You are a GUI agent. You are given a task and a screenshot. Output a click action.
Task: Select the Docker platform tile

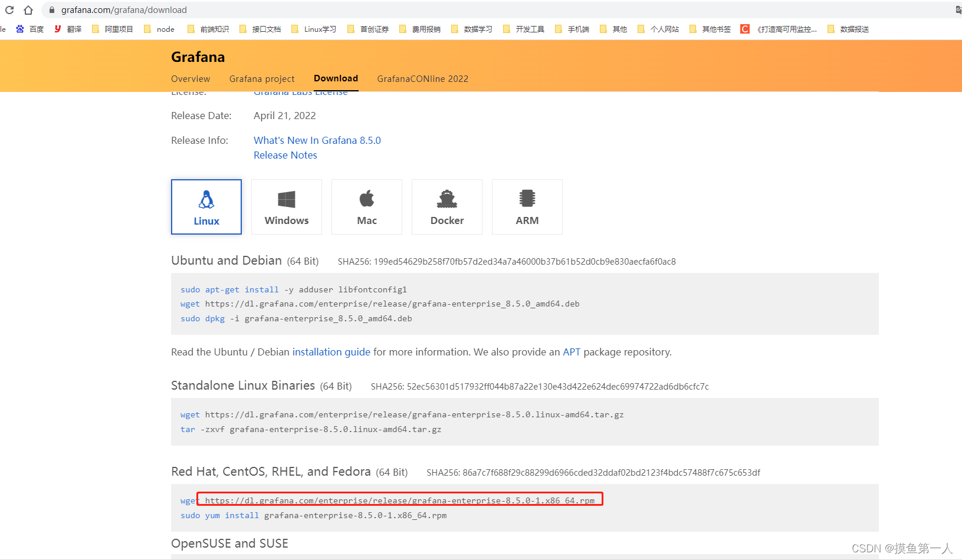pyautogui.click(x=447, y=207)
